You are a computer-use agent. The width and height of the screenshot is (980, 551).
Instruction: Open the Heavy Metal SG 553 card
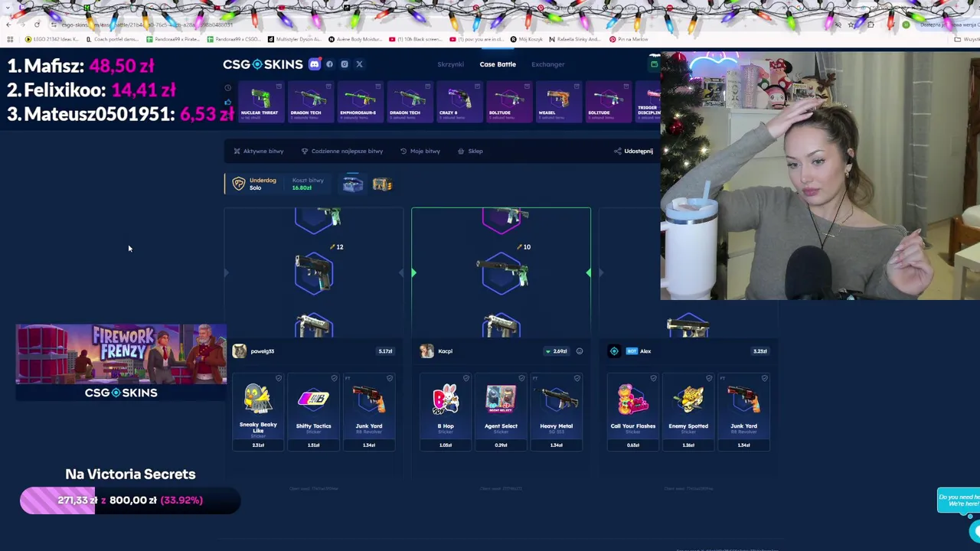click(556, 412)
